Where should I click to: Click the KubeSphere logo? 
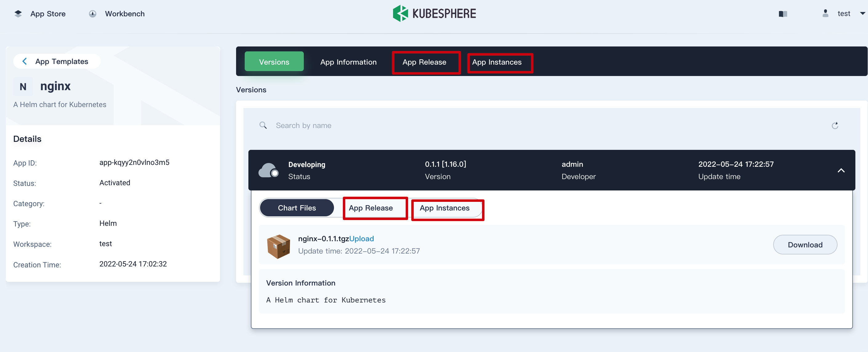[x=434, y=14]
